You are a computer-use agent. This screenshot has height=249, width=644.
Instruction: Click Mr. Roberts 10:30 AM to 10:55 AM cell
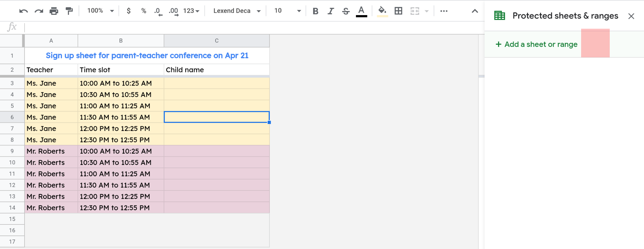point(121,163)
